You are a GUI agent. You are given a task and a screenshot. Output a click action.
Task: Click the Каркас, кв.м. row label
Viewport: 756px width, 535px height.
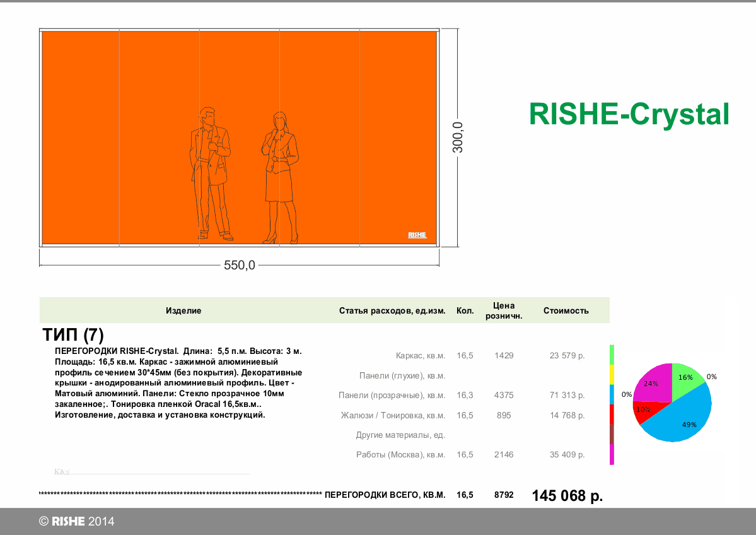[421, 356]
